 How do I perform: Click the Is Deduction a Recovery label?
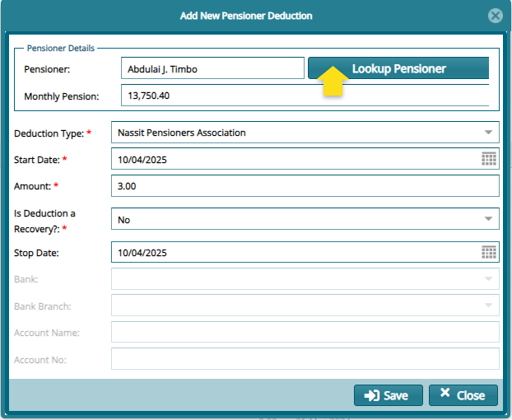coord(44,221)
